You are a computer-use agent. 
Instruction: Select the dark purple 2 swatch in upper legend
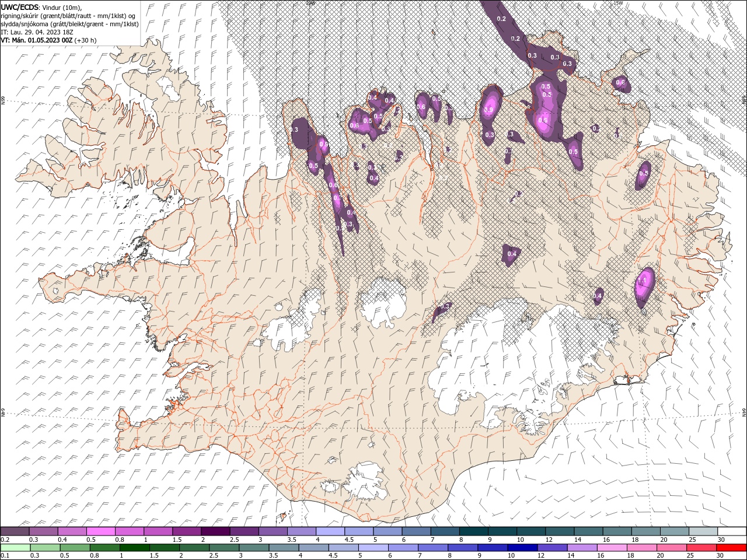pos(215,531)
